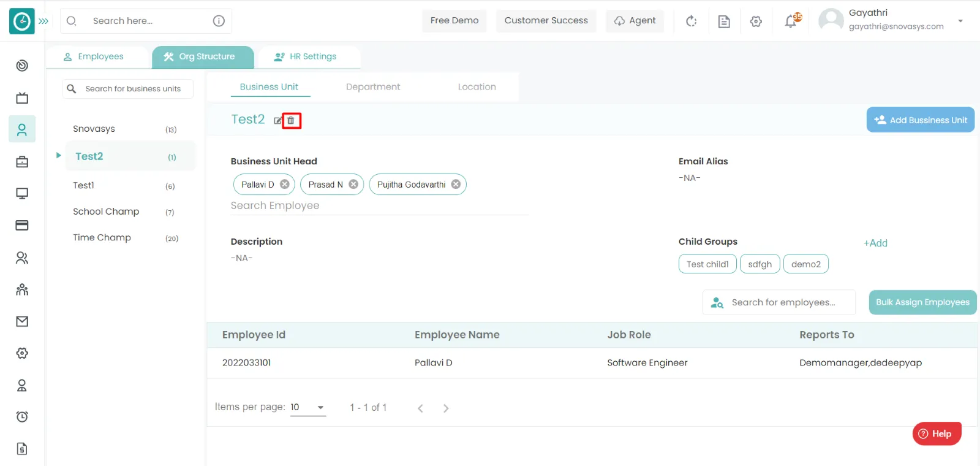The height and width of the screenshot is (466, 980).
Task: Click the Test child1 child group chip
Action: (707, 264)
